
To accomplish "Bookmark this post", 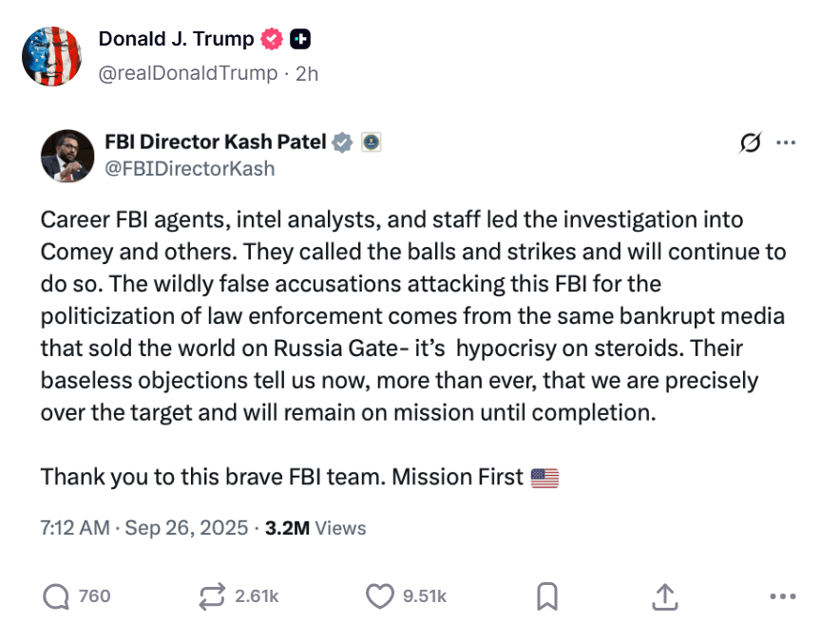I will click(x=546, y=596).
